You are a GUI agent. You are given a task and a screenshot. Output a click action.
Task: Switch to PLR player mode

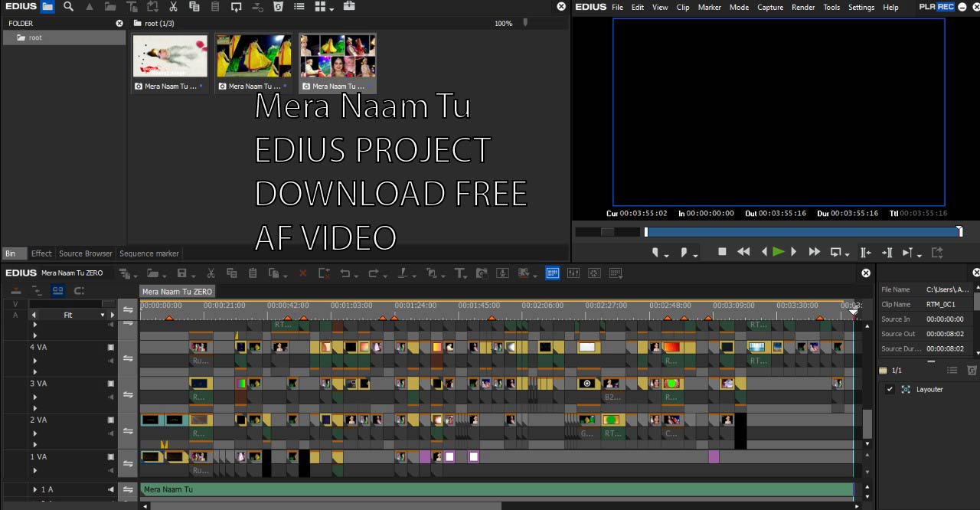pos(927,7)
